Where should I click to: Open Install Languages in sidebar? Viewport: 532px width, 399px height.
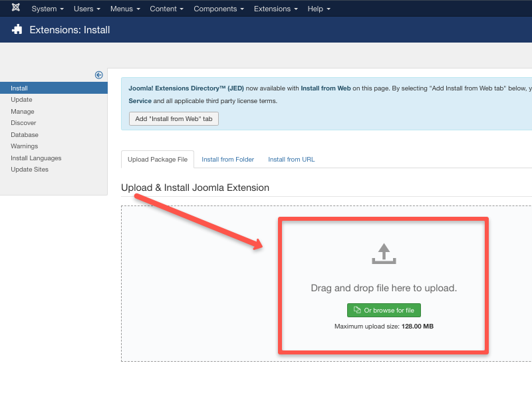36,158
